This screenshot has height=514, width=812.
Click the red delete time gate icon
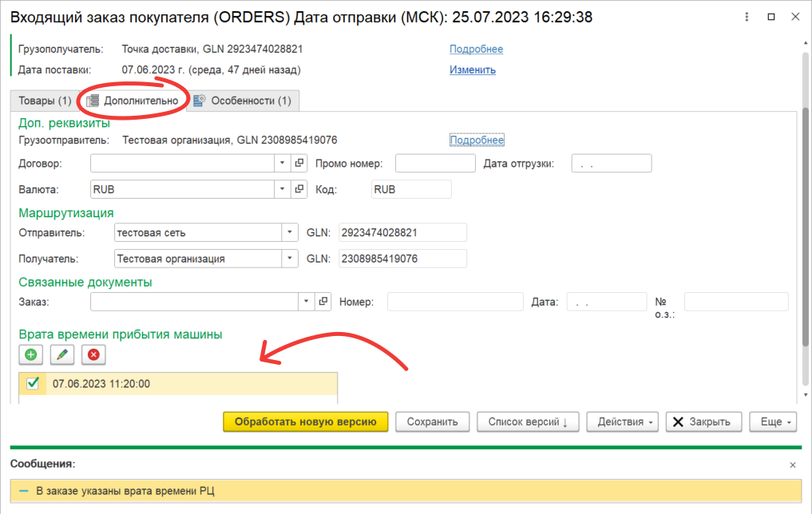pos(93,354)
